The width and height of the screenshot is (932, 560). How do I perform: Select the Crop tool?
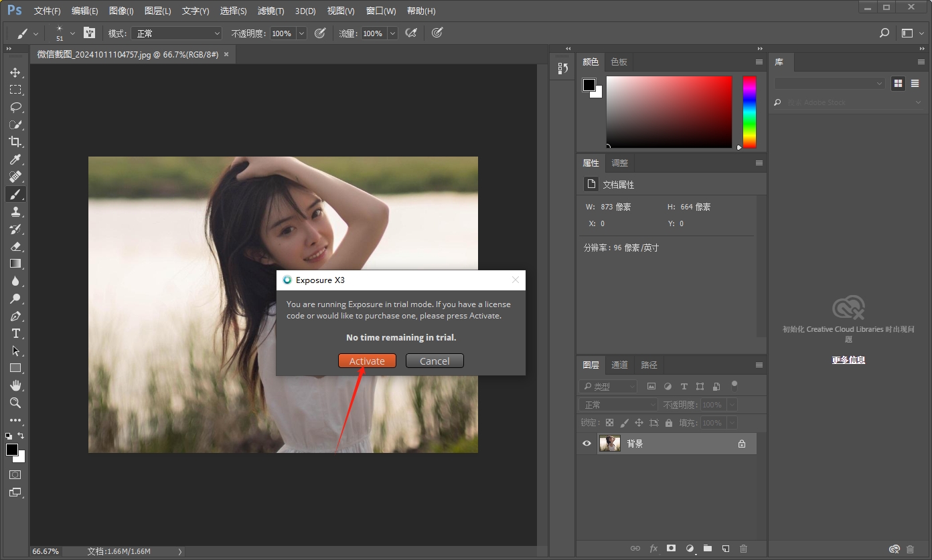[15, 142]
